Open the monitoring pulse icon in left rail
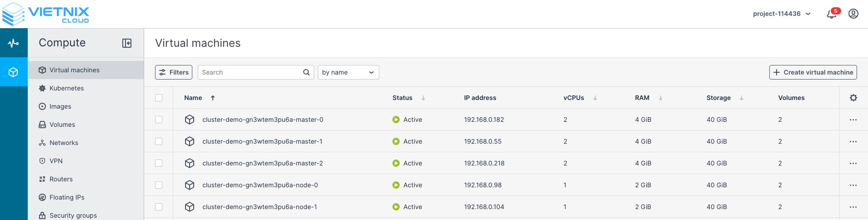 tap(14, 43)
